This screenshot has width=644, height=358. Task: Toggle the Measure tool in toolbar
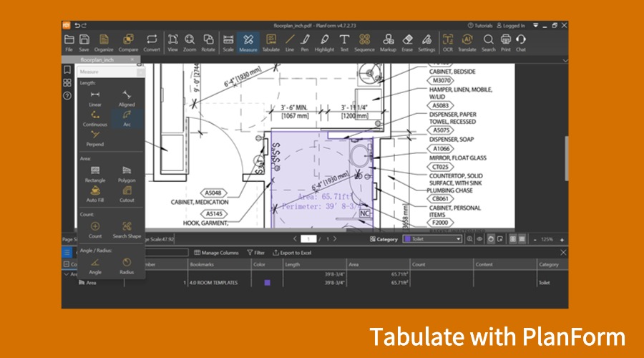[x=248, y=43]
